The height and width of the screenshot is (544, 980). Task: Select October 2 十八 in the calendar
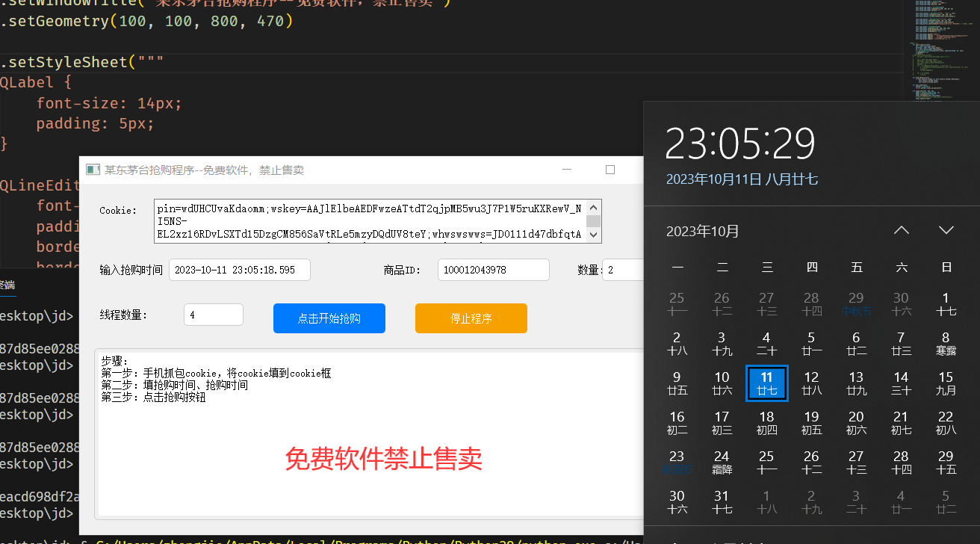pyautogui.click(x=677, y=343)
